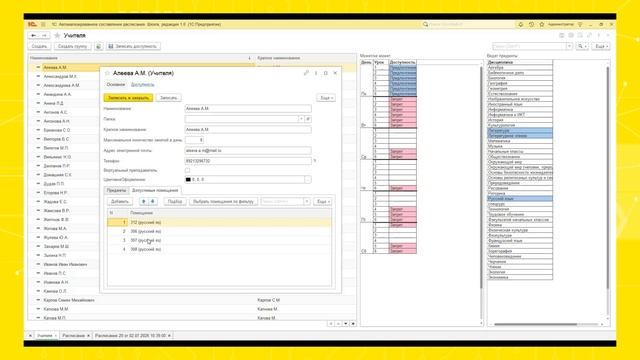Screen dimensions: 640x360
Task: Open the 1C main menu icon
Action: click(43, 24)
